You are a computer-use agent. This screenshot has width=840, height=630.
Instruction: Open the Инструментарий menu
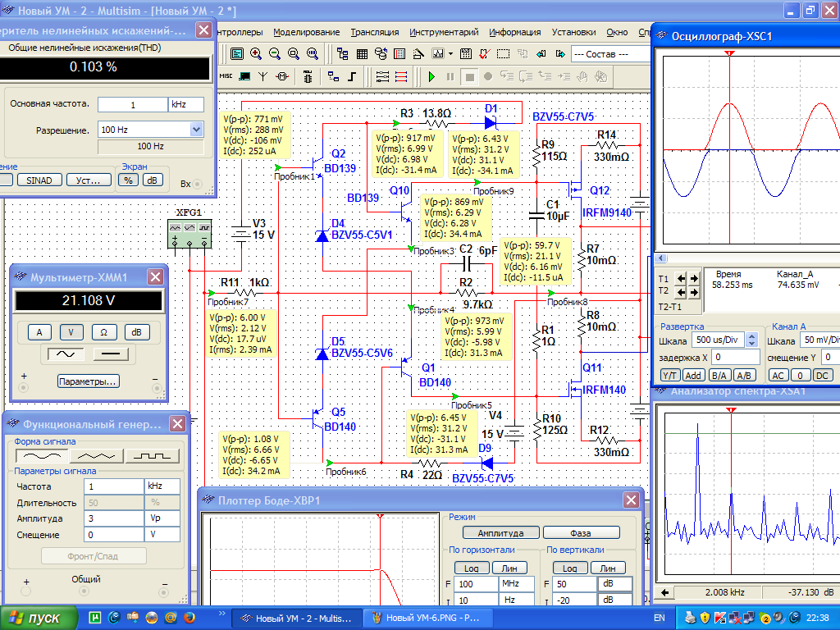(x=444, y=32)
